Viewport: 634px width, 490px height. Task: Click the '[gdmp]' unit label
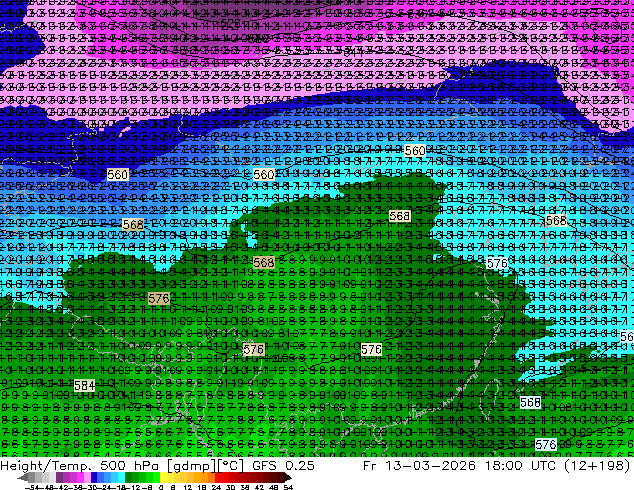point(190,466)
